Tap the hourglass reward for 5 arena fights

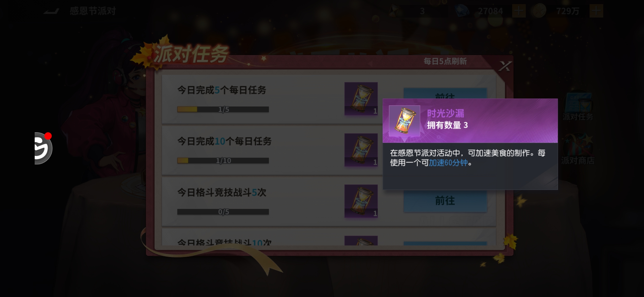click(x=361, y=201)
